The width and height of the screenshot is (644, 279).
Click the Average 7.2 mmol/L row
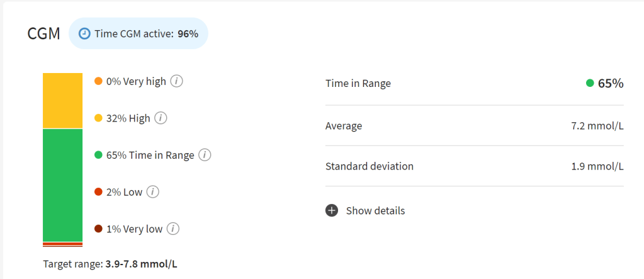[x=474, y=126]
